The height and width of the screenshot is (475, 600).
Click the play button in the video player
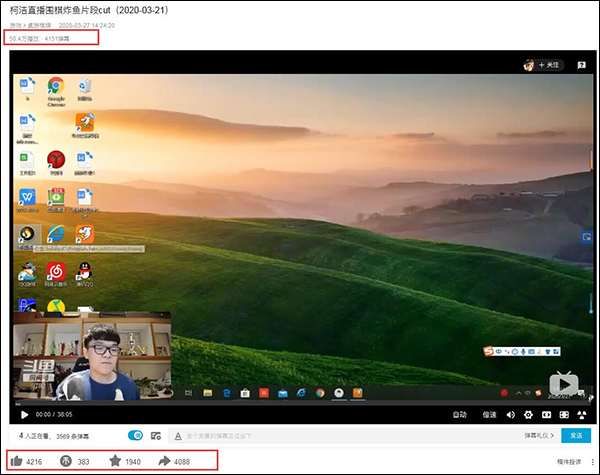point(24,414)
